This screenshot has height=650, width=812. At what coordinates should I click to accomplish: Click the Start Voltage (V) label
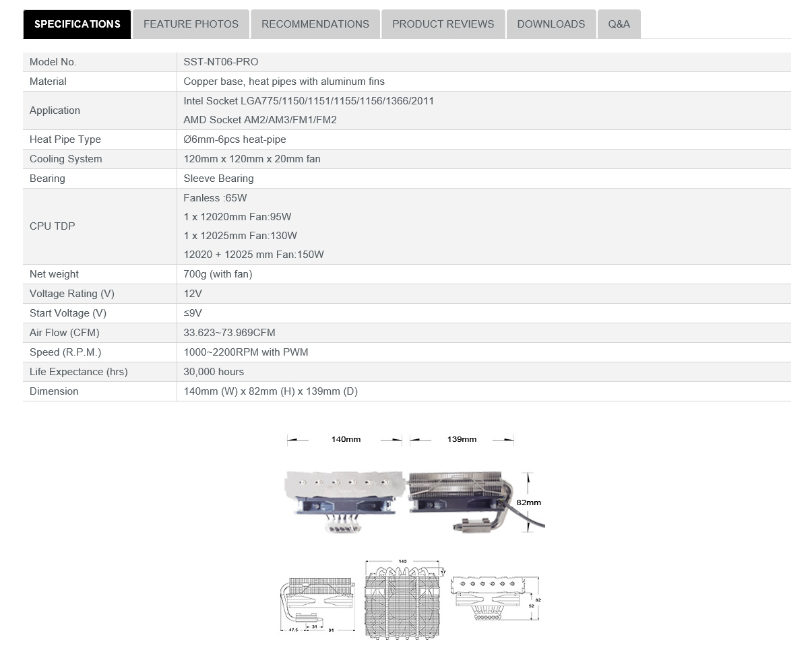coord(68,313)
